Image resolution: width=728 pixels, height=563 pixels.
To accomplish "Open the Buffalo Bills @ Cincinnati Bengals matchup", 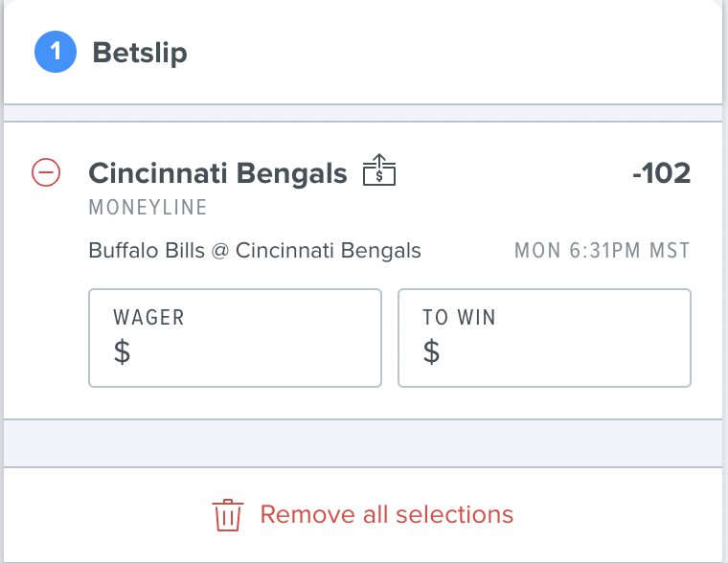I will pyautogui.click(x=255, y=251).
